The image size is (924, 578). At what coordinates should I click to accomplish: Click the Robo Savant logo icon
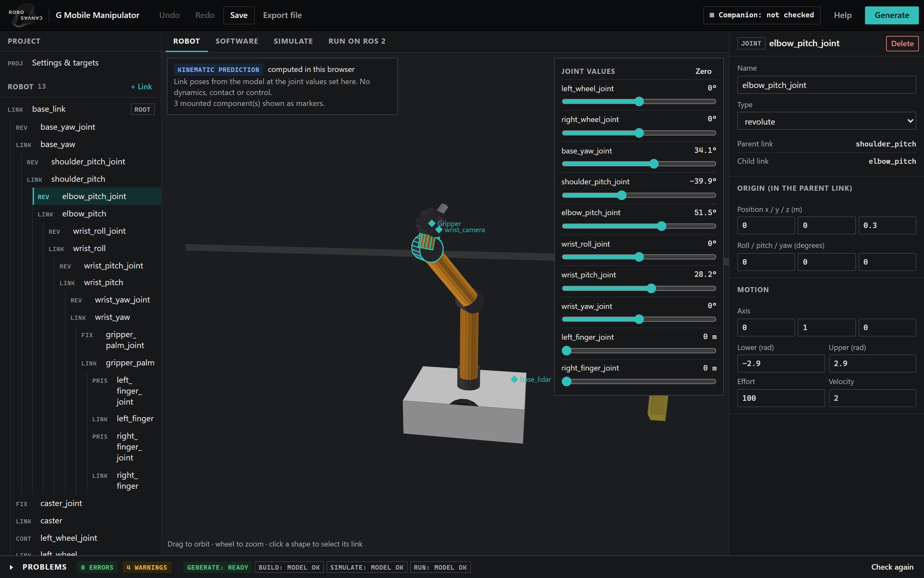click(x=26, y=15)
